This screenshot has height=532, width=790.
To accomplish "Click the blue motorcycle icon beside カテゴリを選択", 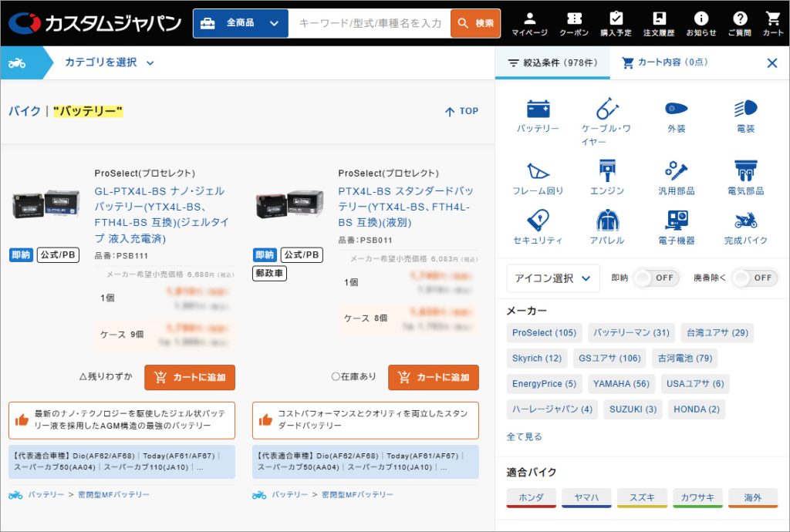I will 17,63.
